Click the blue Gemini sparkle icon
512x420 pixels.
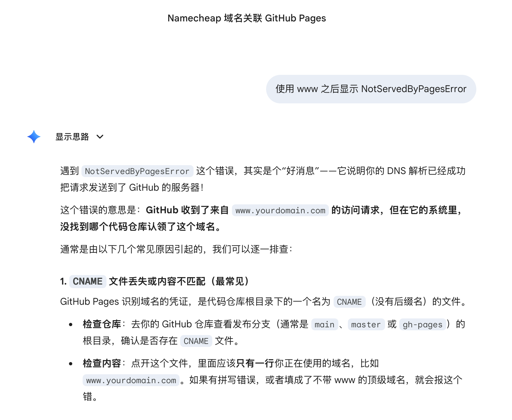[x=34, y=137]
